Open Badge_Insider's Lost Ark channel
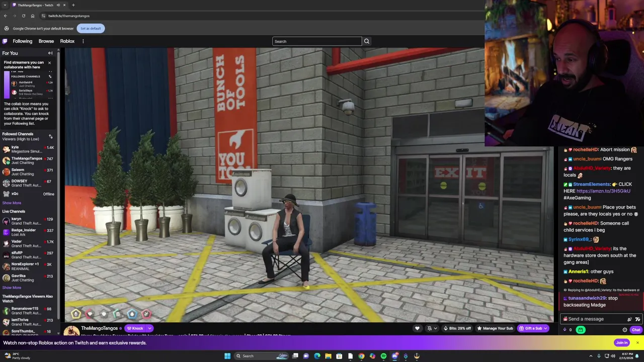Screen dimensions: 644x362 (x=28, y=232)
